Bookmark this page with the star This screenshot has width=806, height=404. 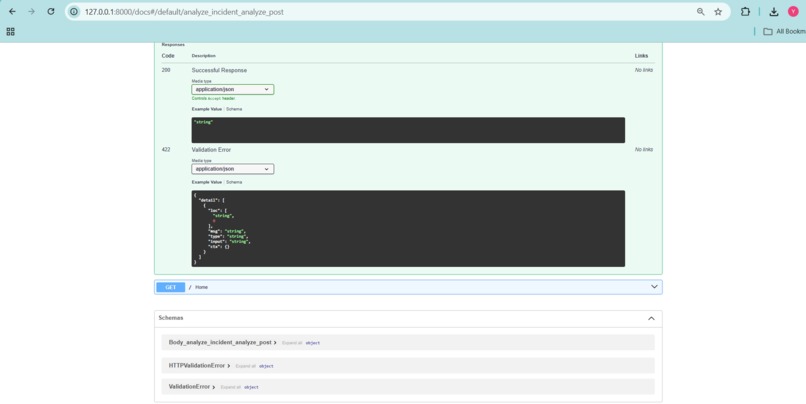[718, 11]
